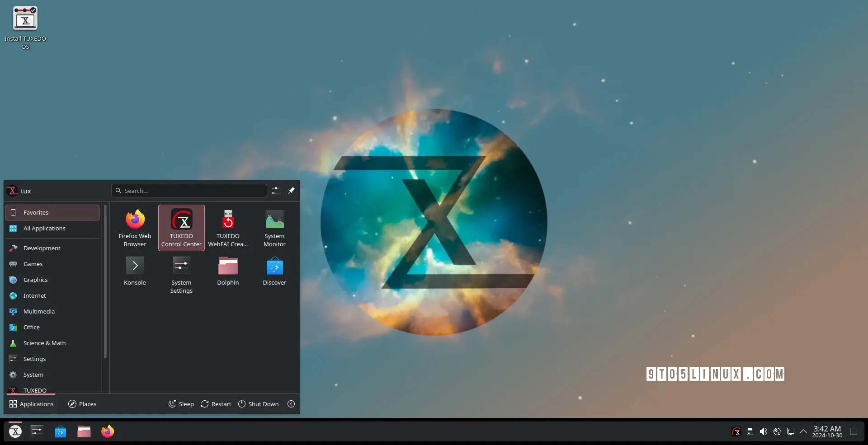Click TUXEDO Control Center tray icon

[736, 431]
